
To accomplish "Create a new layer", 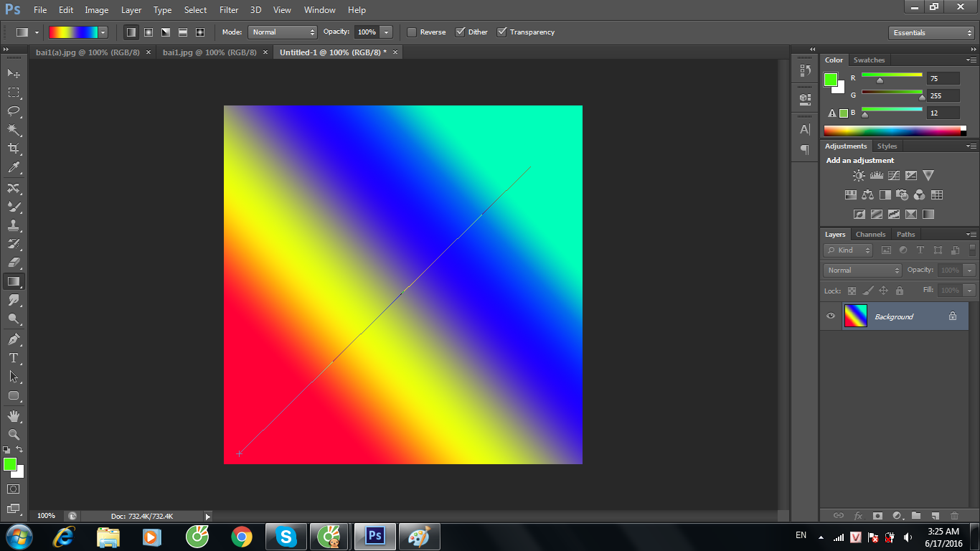I will [x=935, y=515].
